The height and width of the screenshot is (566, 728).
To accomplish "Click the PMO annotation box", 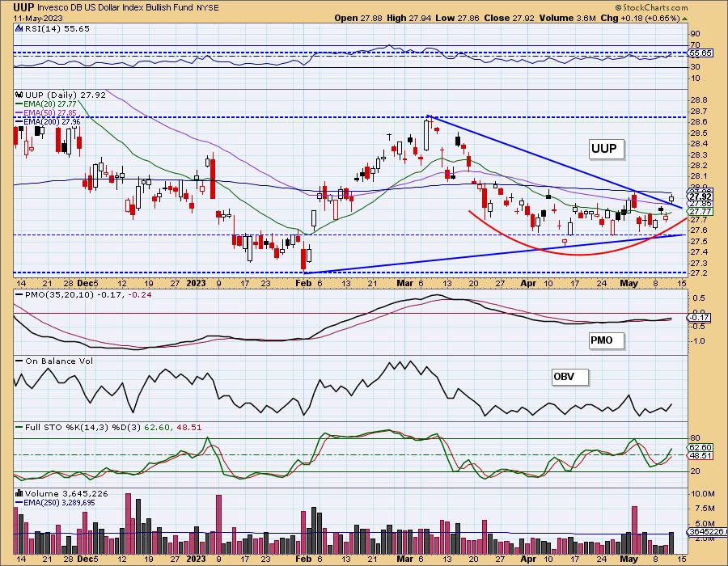I will tap(605, 340).
